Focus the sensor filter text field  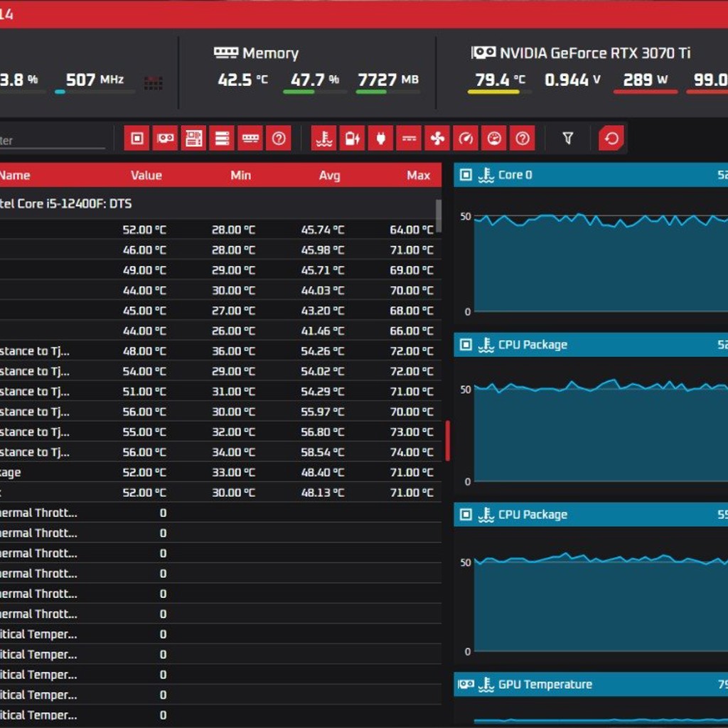click(x=53, y=140)
